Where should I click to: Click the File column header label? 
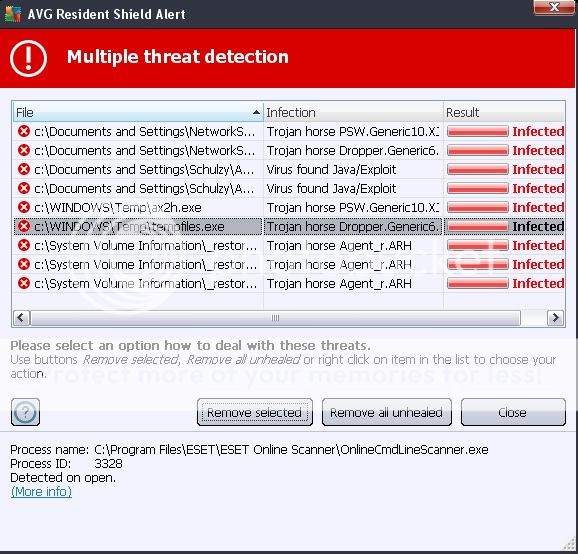pos(25,112)
